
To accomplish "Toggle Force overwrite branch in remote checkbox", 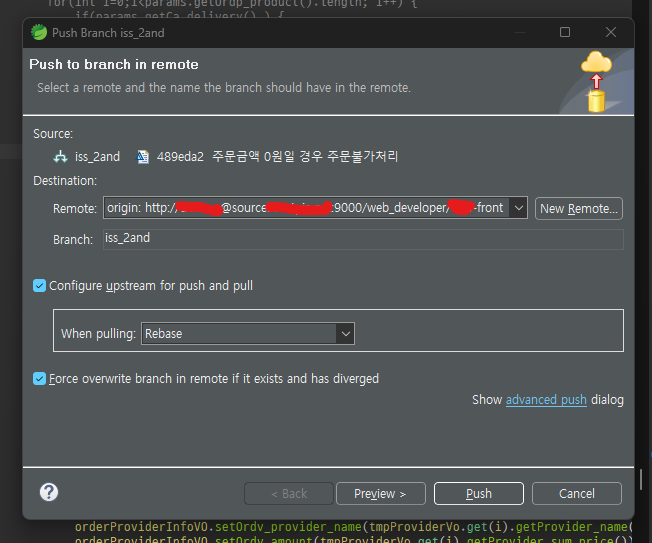I will click(40, 379).
